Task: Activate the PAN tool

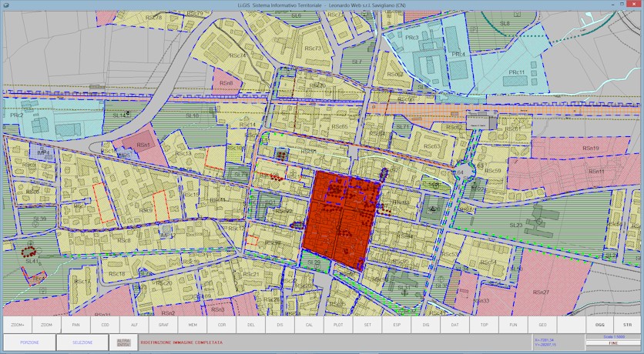Action: (x=75, y=326)
